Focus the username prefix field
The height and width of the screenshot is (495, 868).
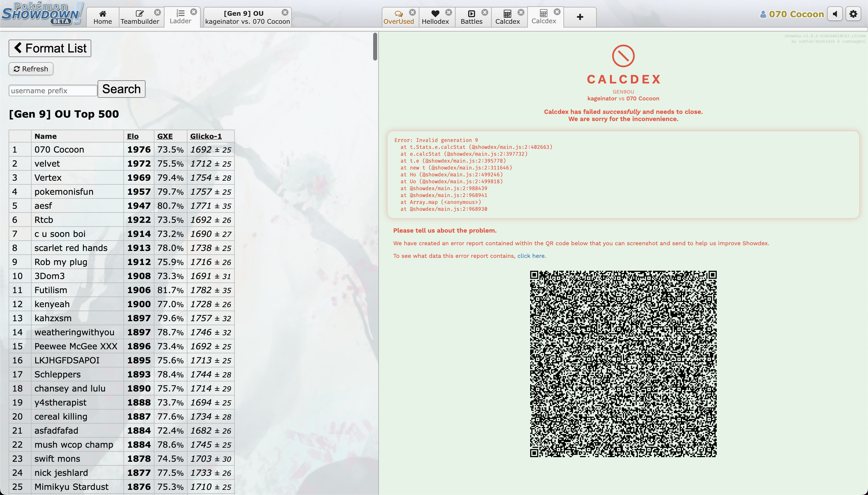[x=53, y=90]
